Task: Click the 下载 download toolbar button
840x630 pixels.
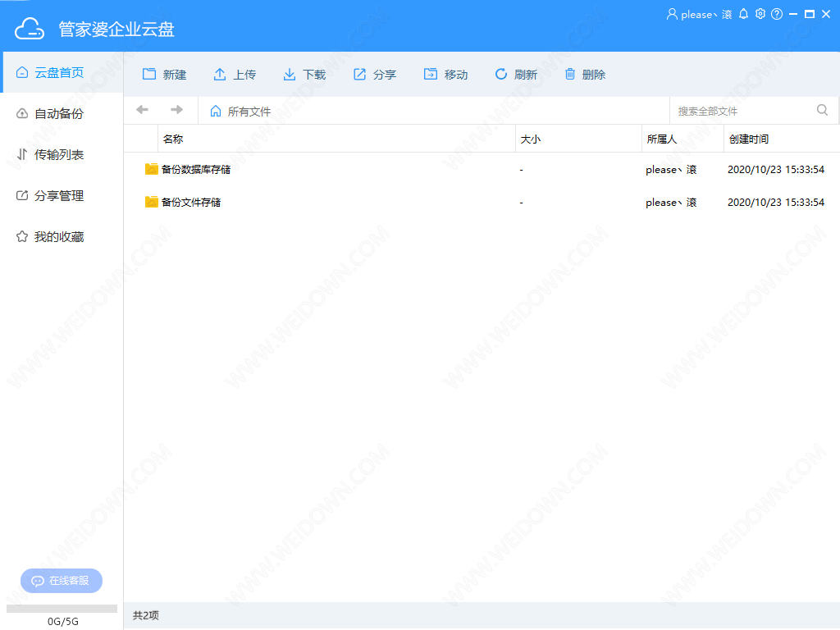Action: point(304,75)
